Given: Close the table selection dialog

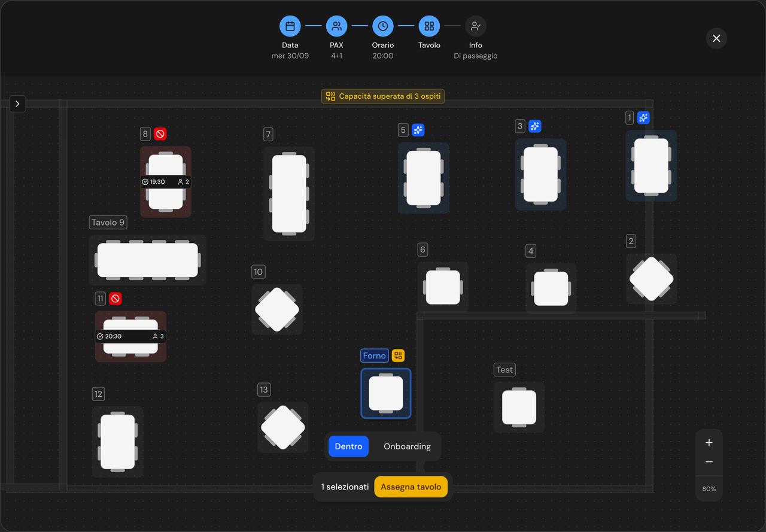Looking at the screenshot, I should click(x=716, y=38).
